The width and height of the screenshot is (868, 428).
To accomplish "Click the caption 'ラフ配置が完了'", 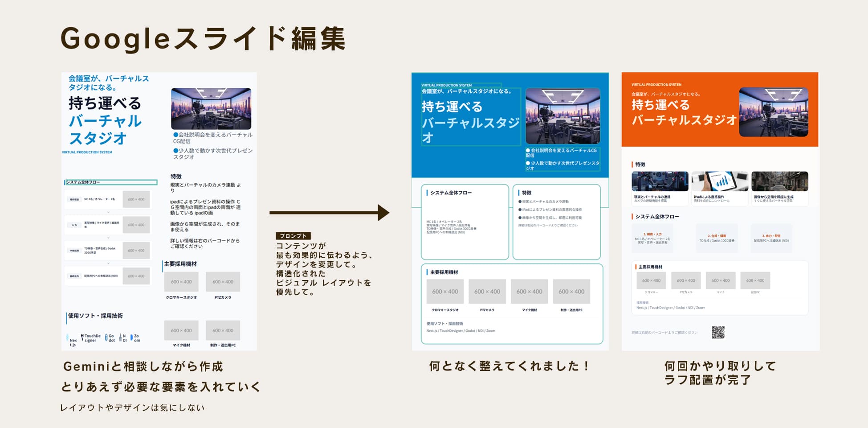I will 708,380.
